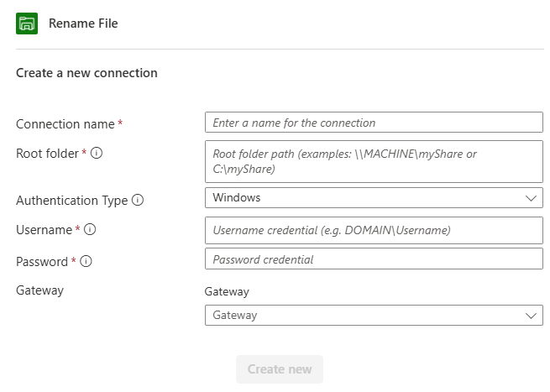550x392 pixels.
Task: Click into the Root folder path box
Action: tap(374, 161)
